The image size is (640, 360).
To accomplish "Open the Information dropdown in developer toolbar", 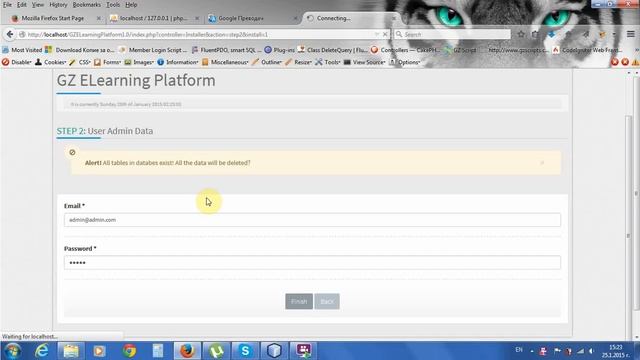I will click(178, 62).
